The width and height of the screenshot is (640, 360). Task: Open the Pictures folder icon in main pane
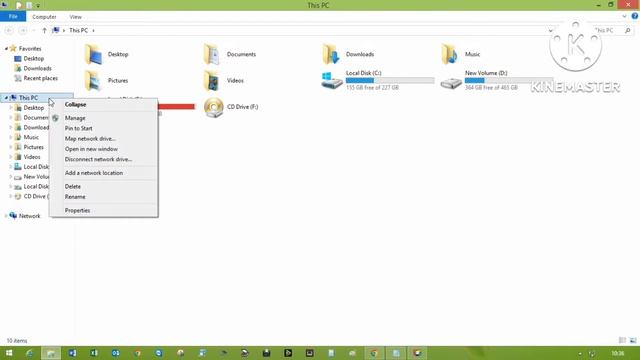pyautogui.click(x=93, y=80)
